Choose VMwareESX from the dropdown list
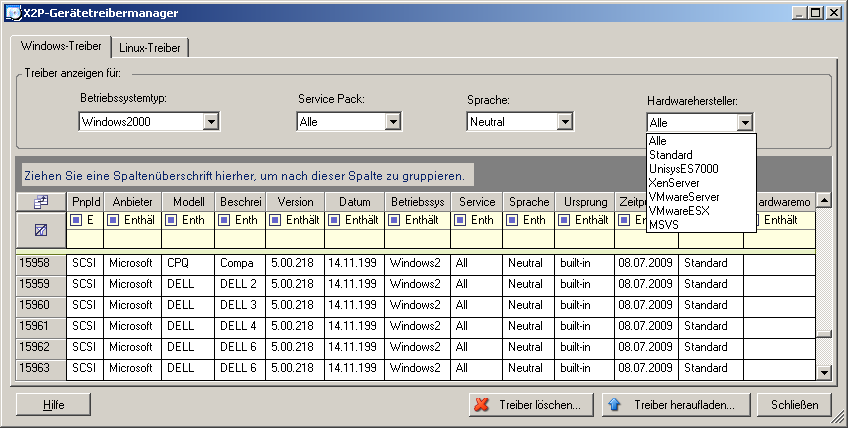This screenshot has height=428, width=848. point(701,211)
